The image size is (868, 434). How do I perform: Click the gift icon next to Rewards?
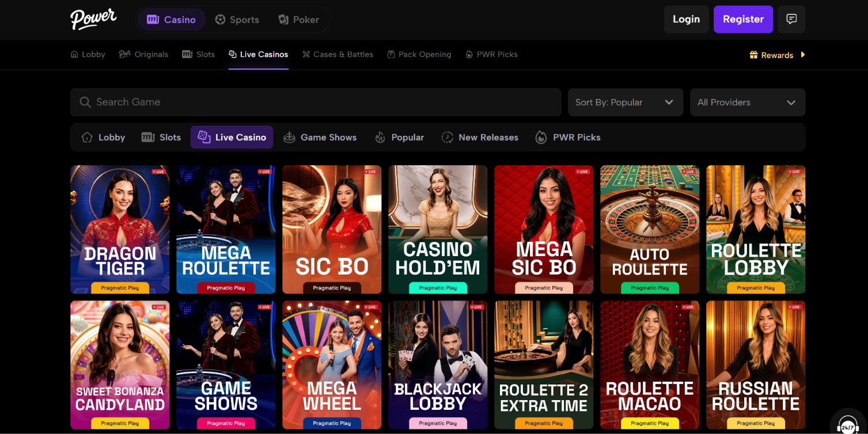[x=753, y=55]
